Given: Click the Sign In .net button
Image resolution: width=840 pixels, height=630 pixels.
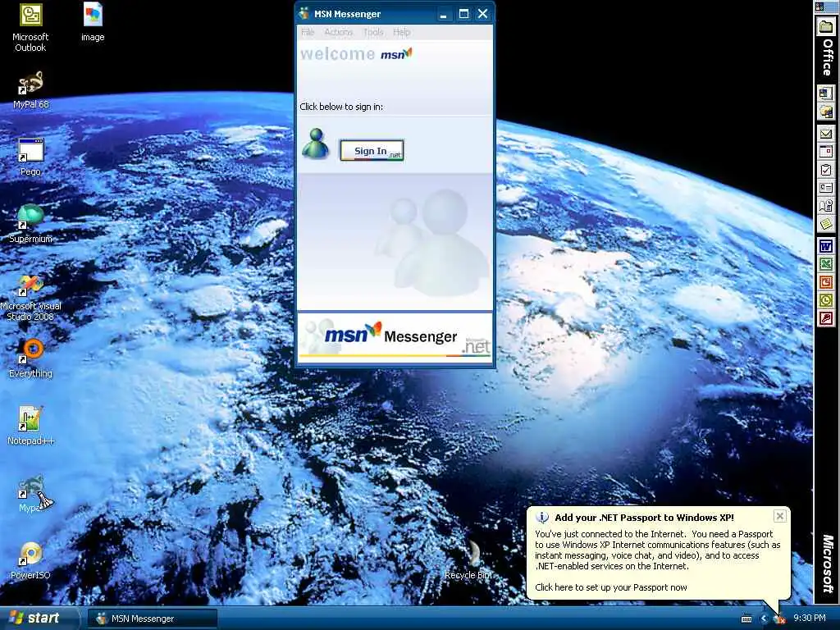Looking at the screenshot, I should click(x=372, y=151).
